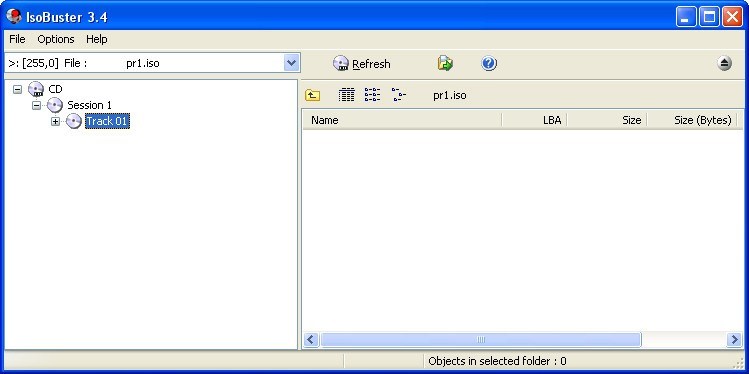Switch to details grid view icon
The width and height of the screenshot is (749, 374).
click(346, 95)
